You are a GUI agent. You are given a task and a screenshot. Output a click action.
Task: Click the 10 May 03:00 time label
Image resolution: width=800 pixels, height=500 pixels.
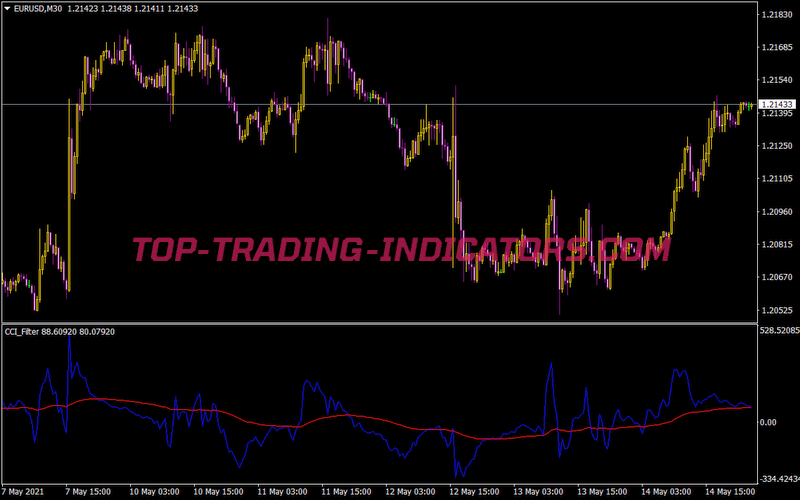(154, 492)
